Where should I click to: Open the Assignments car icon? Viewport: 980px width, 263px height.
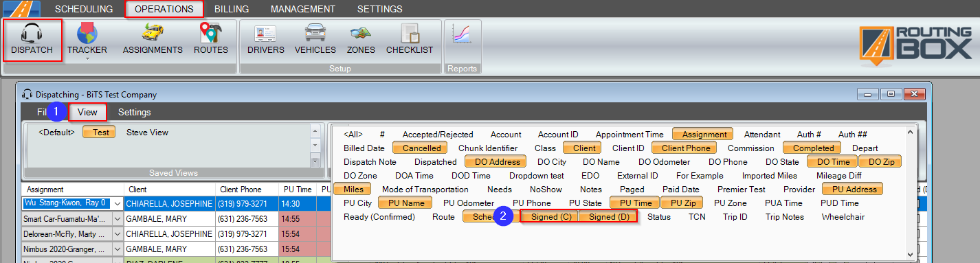coord(153,33)
